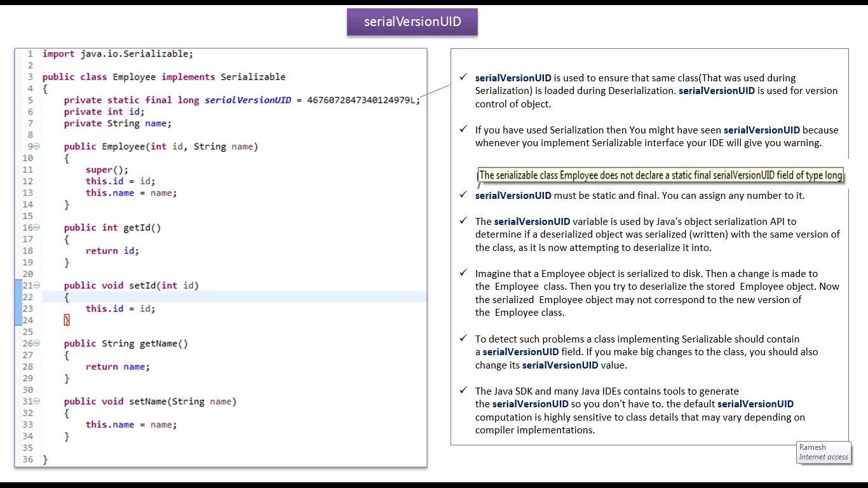Click the 'must be static and final' bullet
The height and width of the screenshot is (488, 868).
640,195
